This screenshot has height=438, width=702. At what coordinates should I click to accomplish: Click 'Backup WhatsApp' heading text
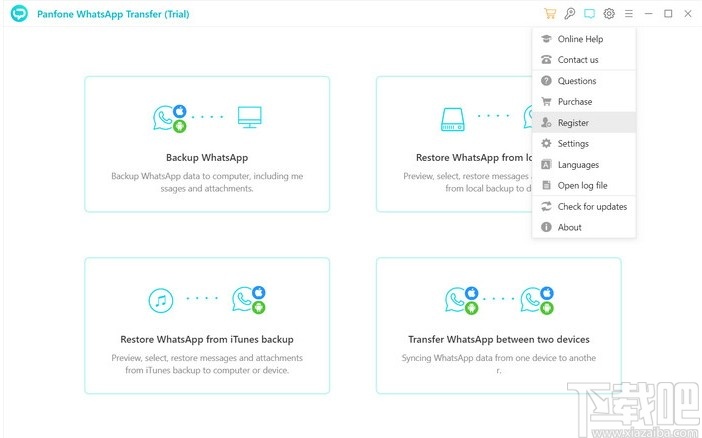pos(207,158)
